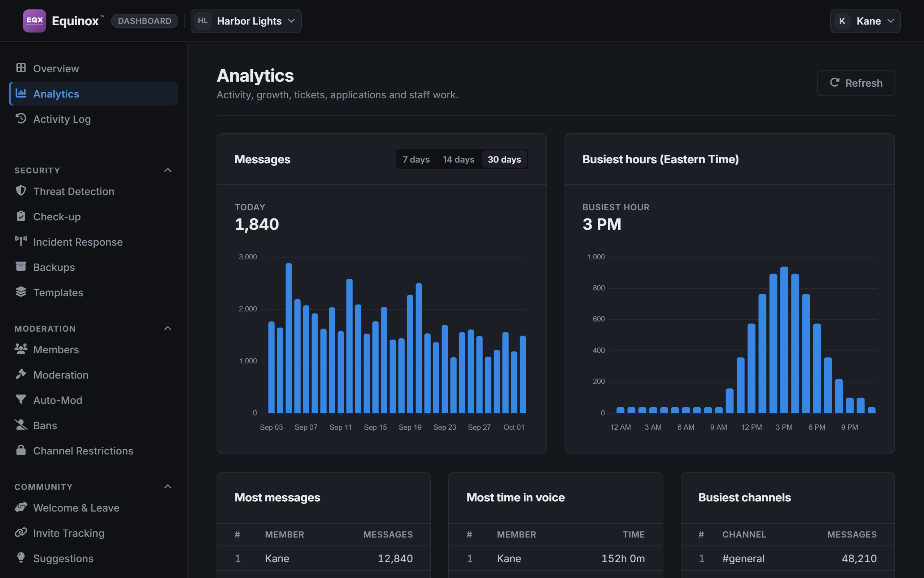Screen dimensions: 924x578
Task: Click the Busiest hours (Eastern Time) title
Action: tap(661, 159)
